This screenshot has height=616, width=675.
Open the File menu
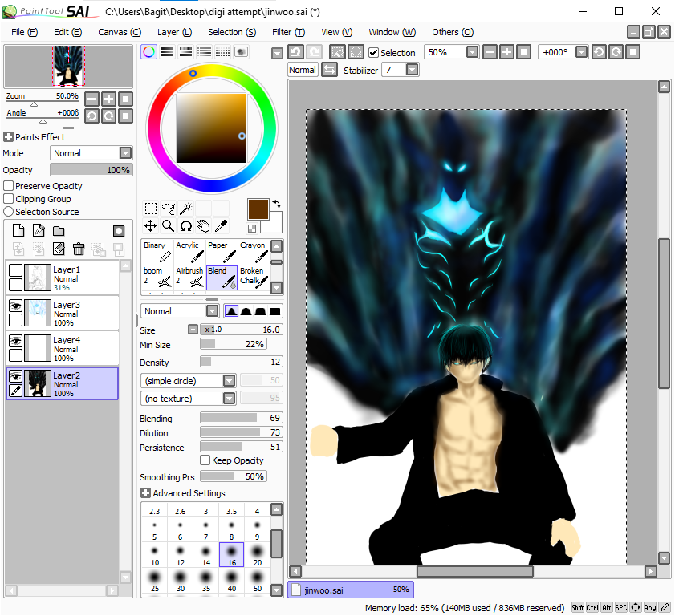click(25, 32)
